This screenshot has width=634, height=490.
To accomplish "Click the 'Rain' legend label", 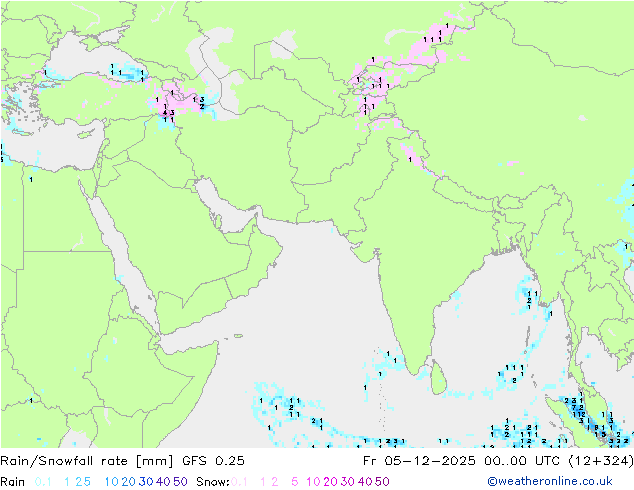I will 13,482.
